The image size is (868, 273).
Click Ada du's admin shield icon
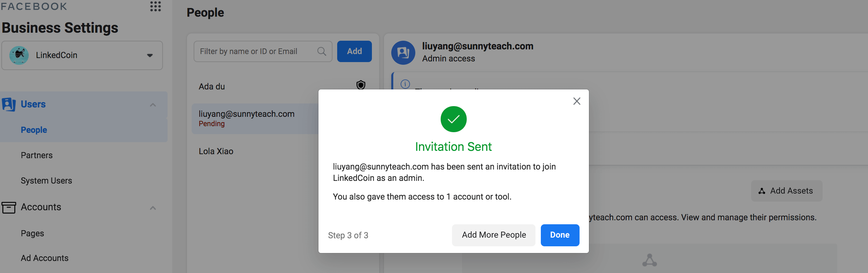(x=361, y=85)
